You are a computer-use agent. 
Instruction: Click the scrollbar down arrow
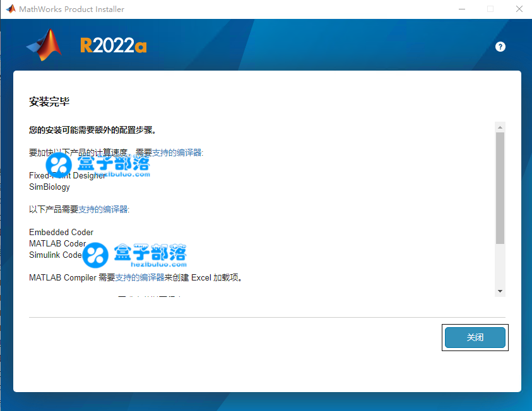tap(500, 291)
